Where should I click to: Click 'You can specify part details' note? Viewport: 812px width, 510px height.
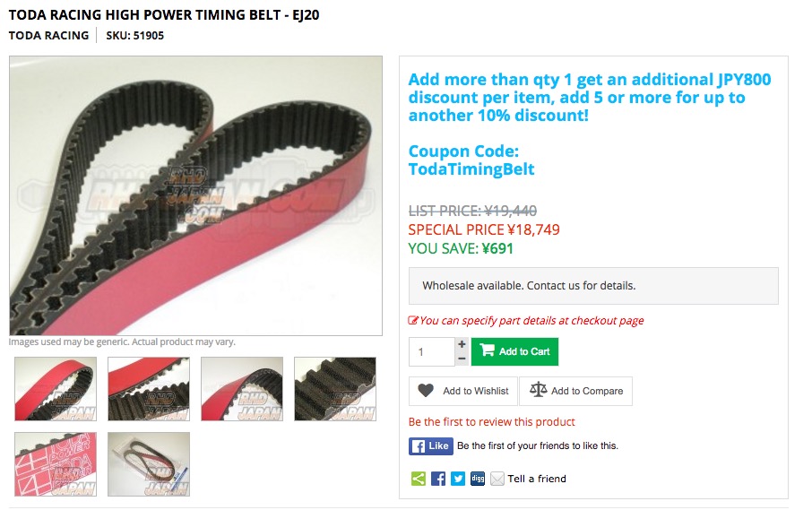pyautogui.click(x=525, y=321)
